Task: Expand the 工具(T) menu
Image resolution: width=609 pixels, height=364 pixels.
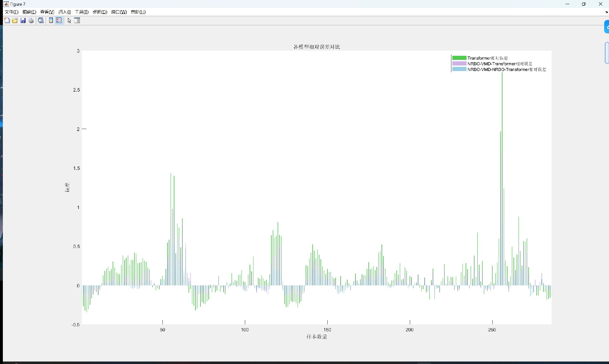Action: point(82,12)
